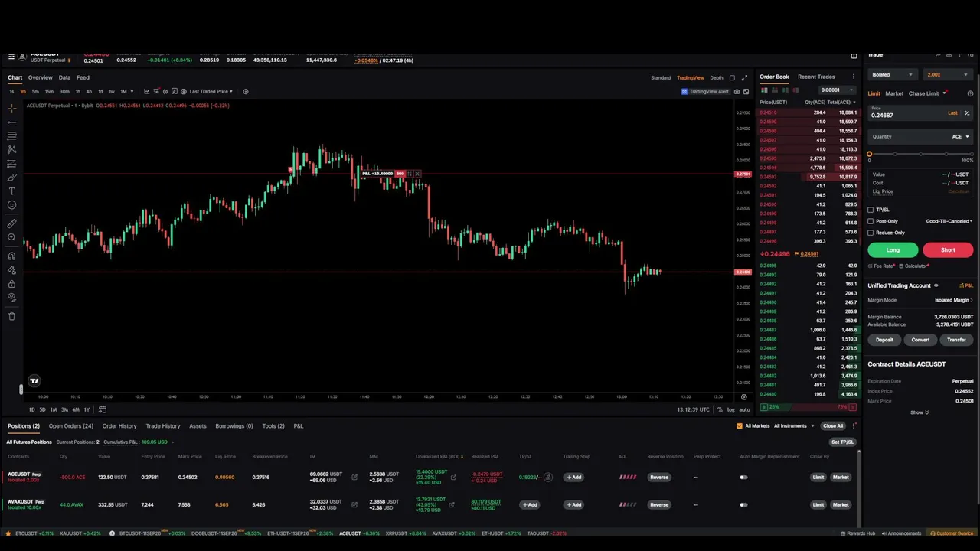The width and height of the screenshot is (980, 551).
Task: Toggle the auto scale option
Action: tap(744, 409)
